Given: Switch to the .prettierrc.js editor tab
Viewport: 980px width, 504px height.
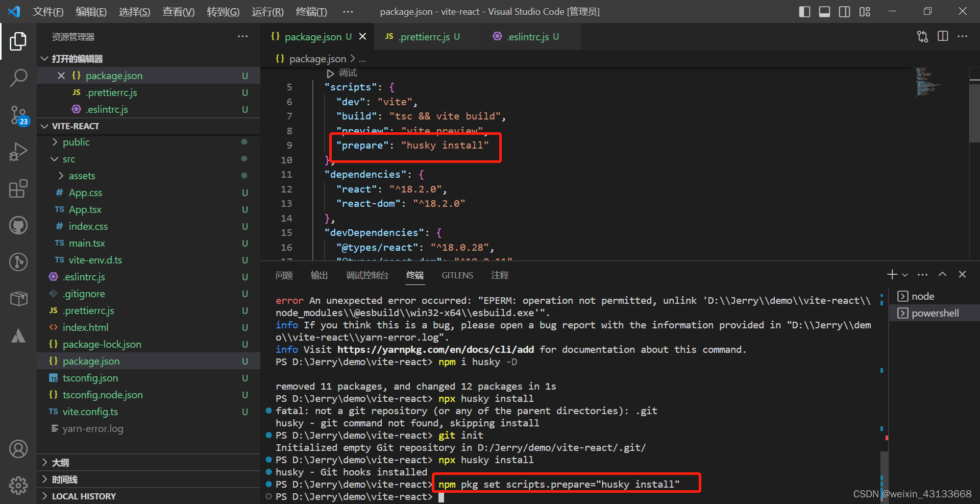Looking at the screenshot, I should tap(428, 37).
